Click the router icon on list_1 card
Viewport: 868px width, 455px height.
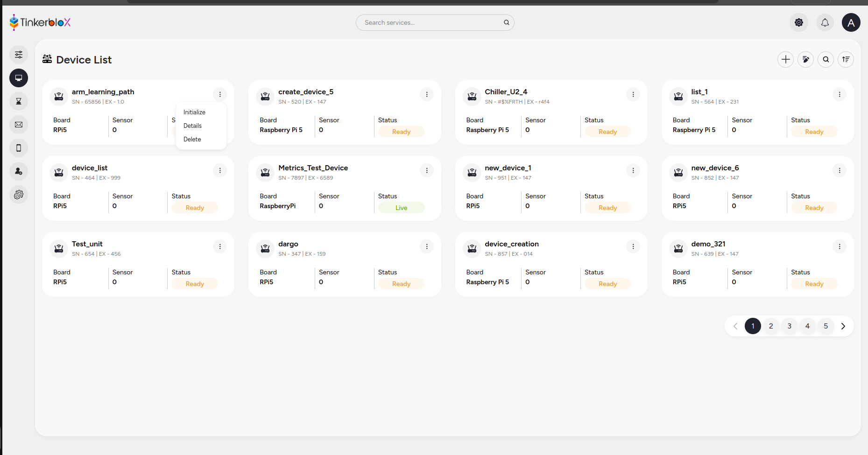tap(678, 97)
